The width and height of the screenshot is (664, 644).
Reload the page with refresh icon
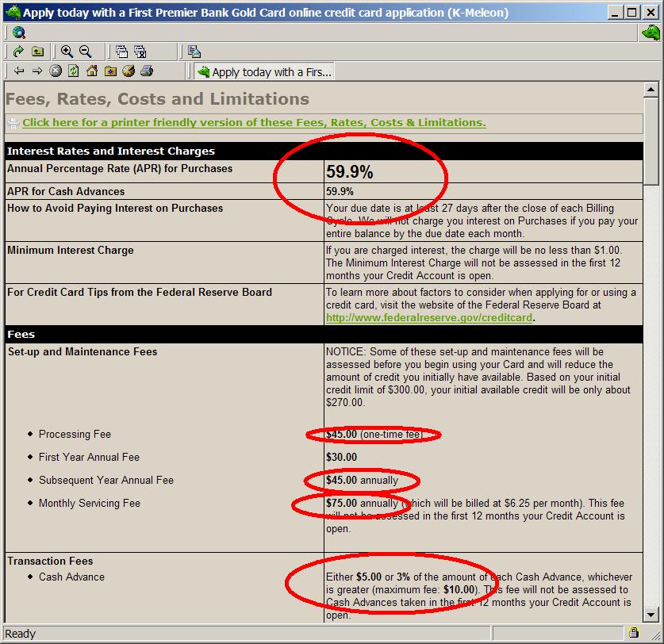pos(74,71)
